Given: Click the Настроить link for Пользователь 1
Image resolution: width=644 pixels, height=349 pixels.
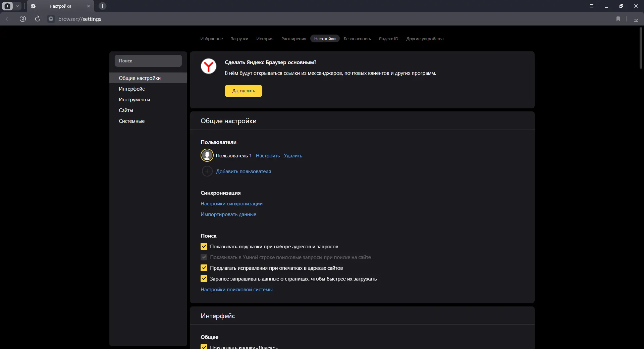Looking at the screenshot, I should [x=268, y=155].
